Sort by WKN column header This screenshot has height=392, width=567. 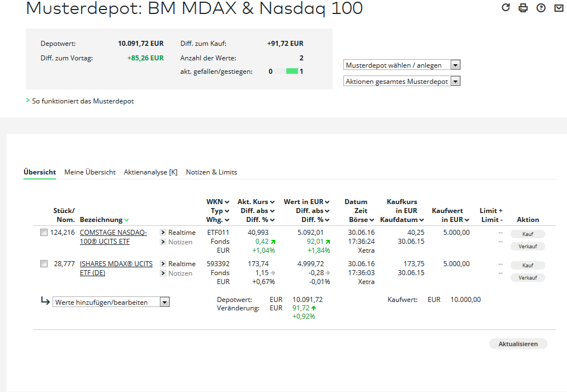pyautogui.click(x=218, y=202)
